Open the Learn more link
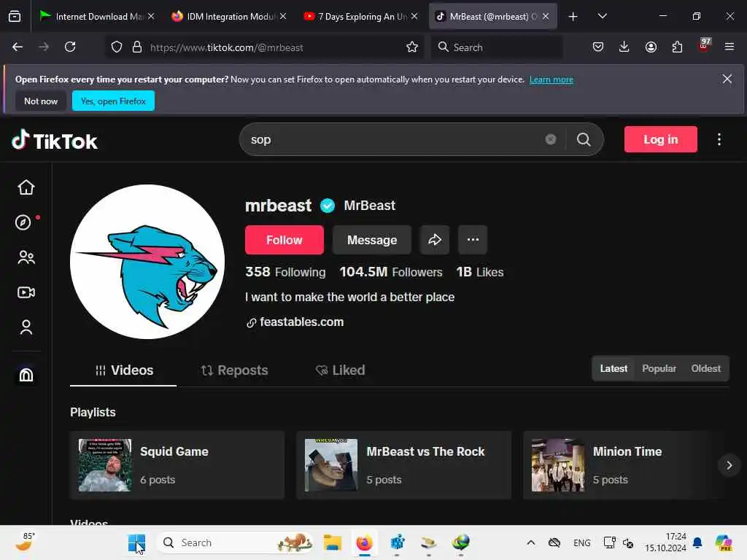The width and height of the screenshot is (747, 560). 551,79
